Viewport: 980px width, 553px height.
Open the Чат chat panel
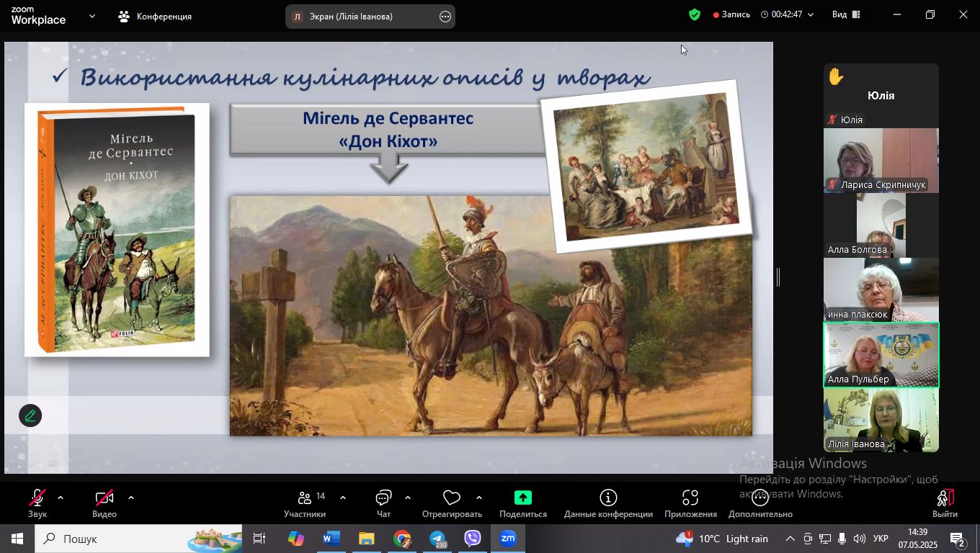pyautogui.click(x=383, y=503)
